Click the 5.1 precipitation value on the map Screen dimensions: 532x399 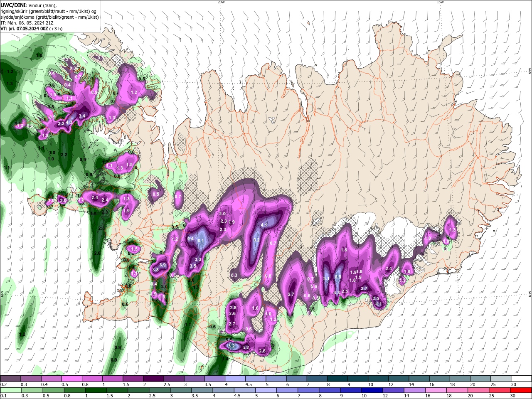326,278
